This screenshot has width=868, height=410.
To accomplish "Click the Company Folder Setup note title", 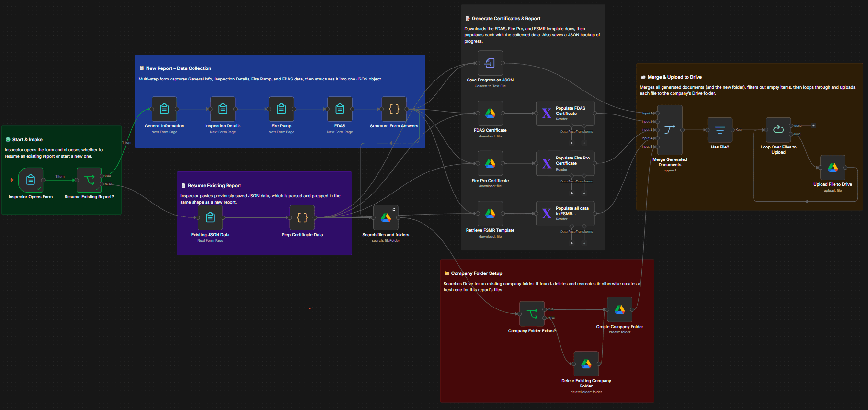I will pyautogui.click(x=477, y=273).
